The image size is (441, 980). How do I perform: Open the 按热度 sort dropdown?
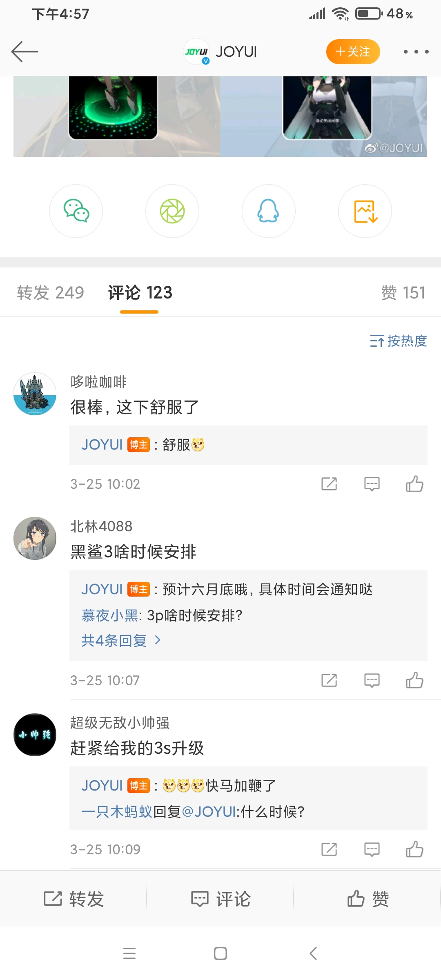[399, 341]
